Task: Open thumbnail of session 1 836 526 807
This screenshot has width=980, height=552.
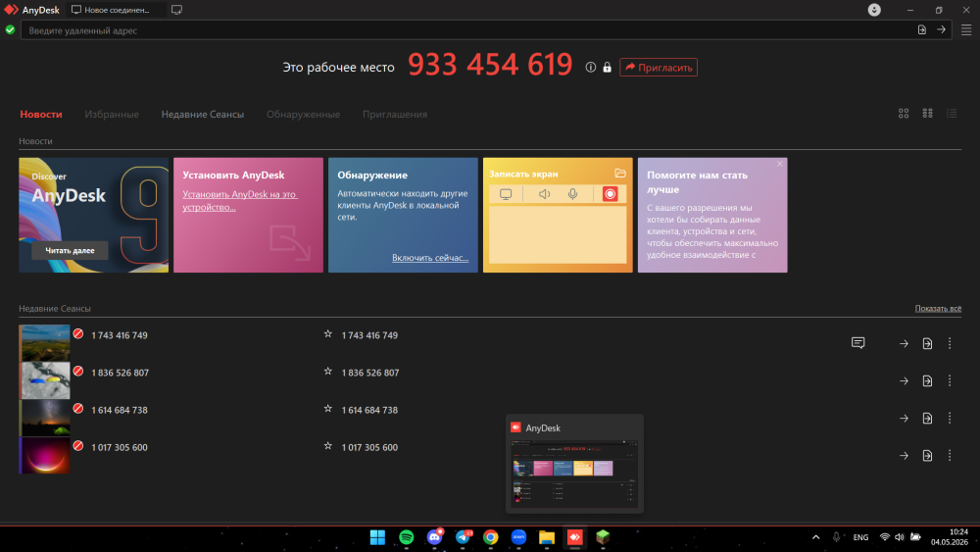Action: pyautogui.click(x=44, y=380)
